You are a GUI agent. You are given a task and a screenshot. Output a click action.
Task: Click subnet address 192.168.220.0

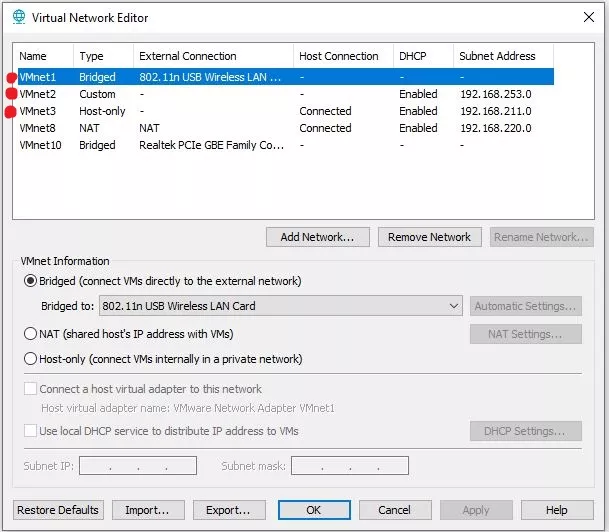(496, 128)
